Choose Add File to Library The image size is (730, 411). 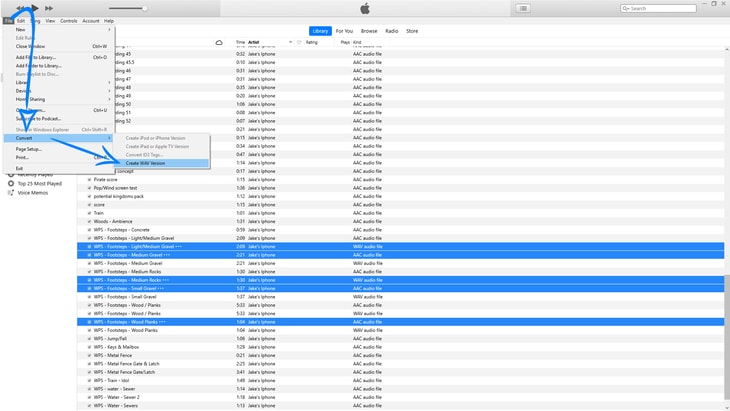coord(59,58)
